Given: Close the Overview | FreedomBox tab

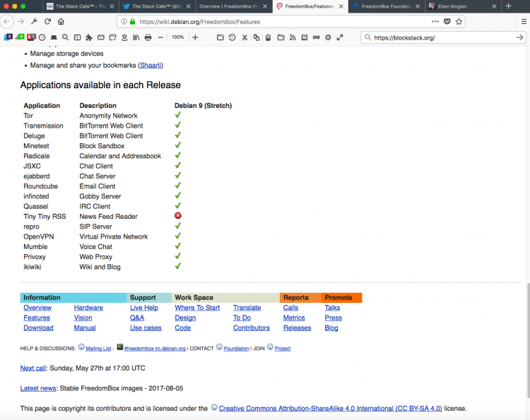Looking at the screenshot, I should pos(265,6).
